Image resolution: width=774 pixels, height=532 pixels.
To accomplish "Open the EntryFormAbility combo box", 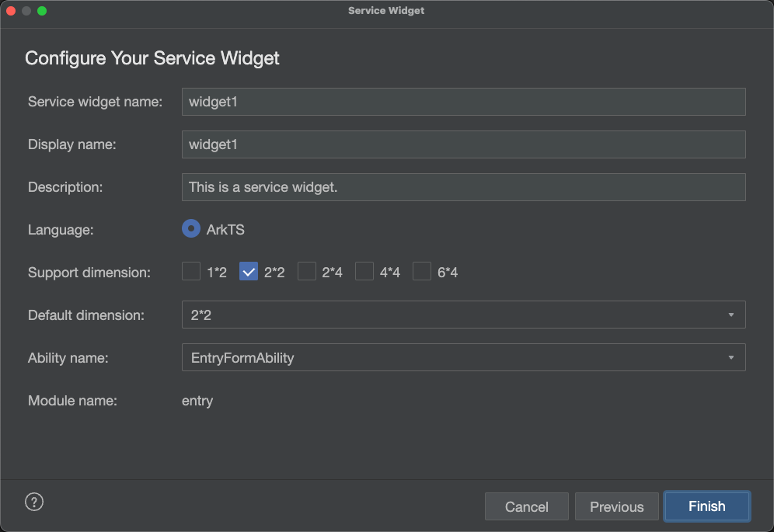I will click(463, 357).
